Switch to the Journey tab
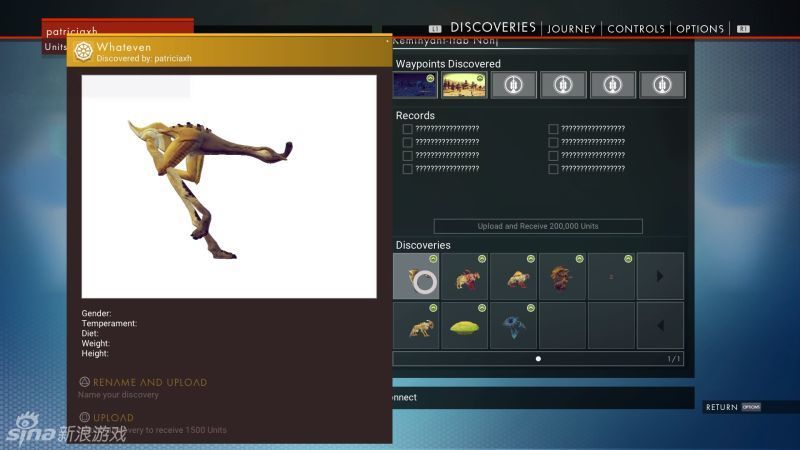Screen dimensions: 800x450 (572, 29)
